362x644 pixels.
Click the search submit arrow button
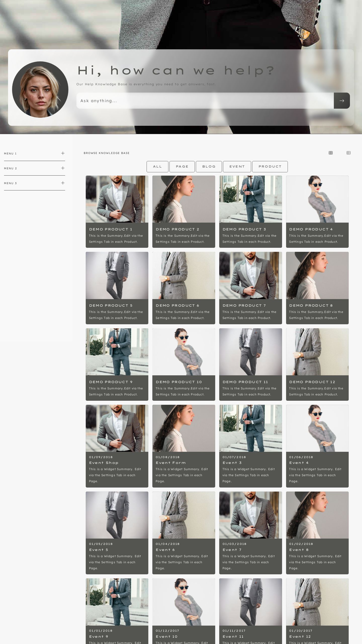coord(342,101)
